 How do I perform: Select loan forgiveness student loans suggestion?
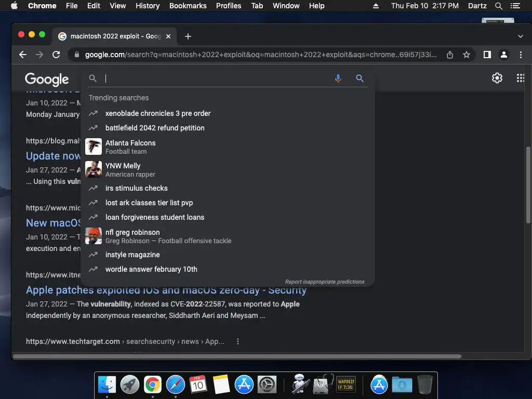coord(228,217)
